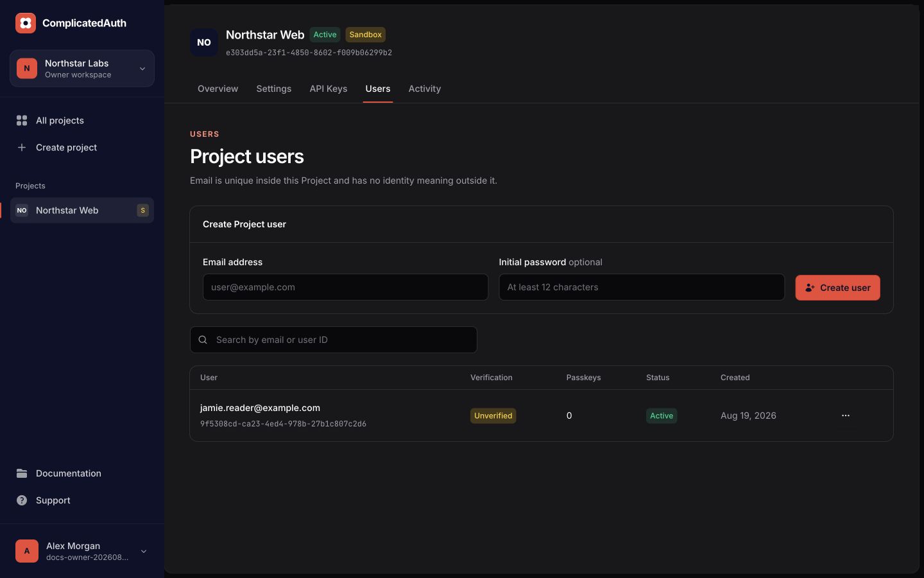Open Create project in sidebar
The image size is (924, 578).
(82, 147)
